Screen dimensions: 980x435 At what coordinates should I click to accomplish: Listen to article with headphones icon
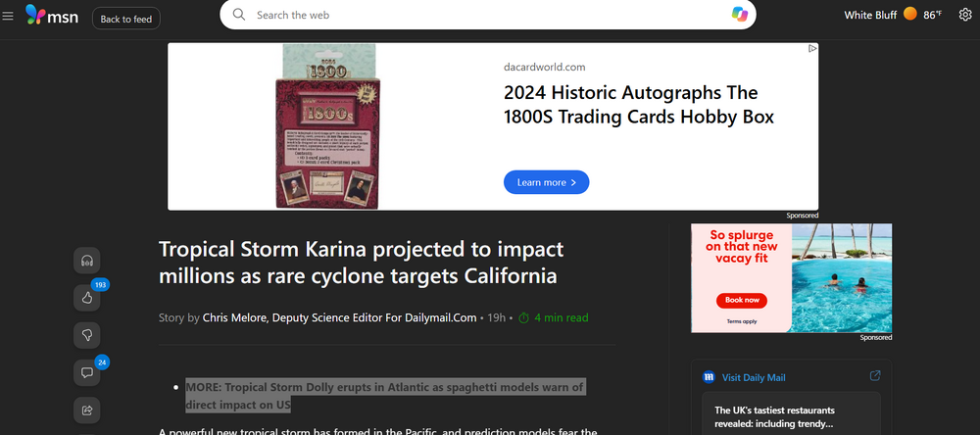coord(87,261)
